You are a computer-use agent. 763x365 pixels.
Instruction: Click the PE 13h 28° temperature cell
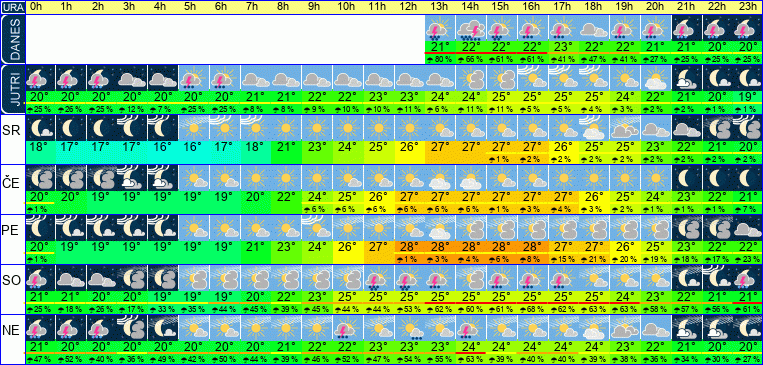tap(440, 246)
